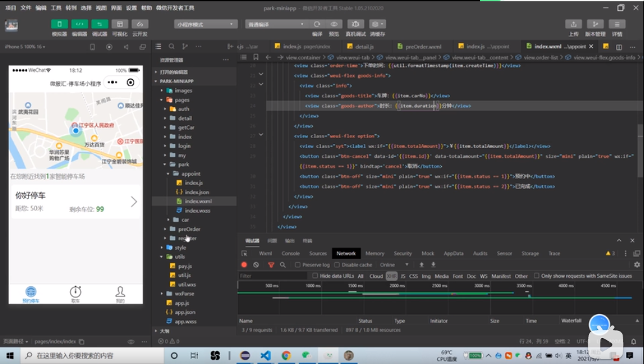Click the simulator mute speaker icon
The height and width of the screenshot is (364, 644).
(126, 47)
